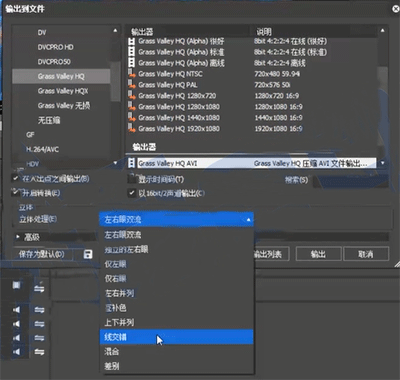Image resolution: width=400 pixels, height=380 pixels.
Task: Click the preset icon beside Grass Valley HQ 1280x1080
Action: [132, 107]
